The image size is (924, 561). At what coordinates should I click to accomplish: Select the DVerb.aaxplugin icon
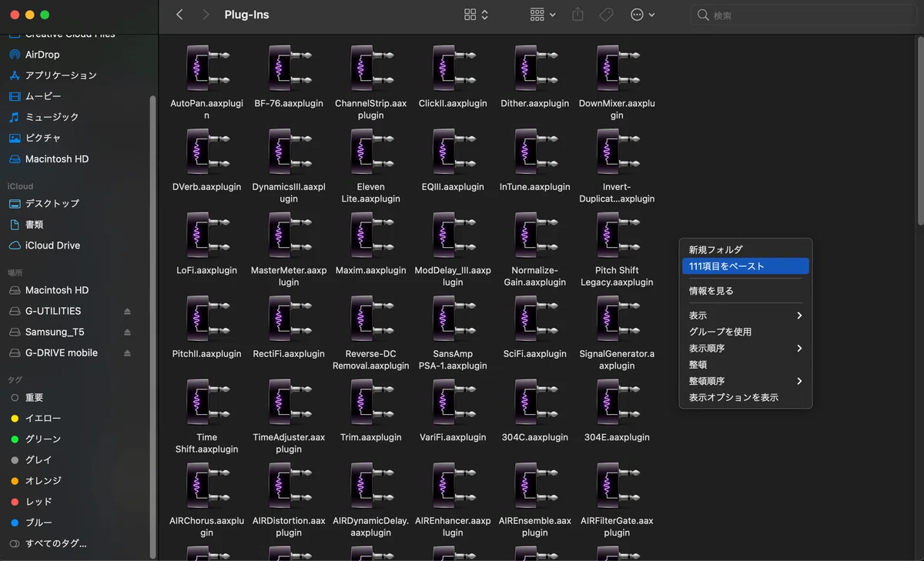click(x=207, y=152)
